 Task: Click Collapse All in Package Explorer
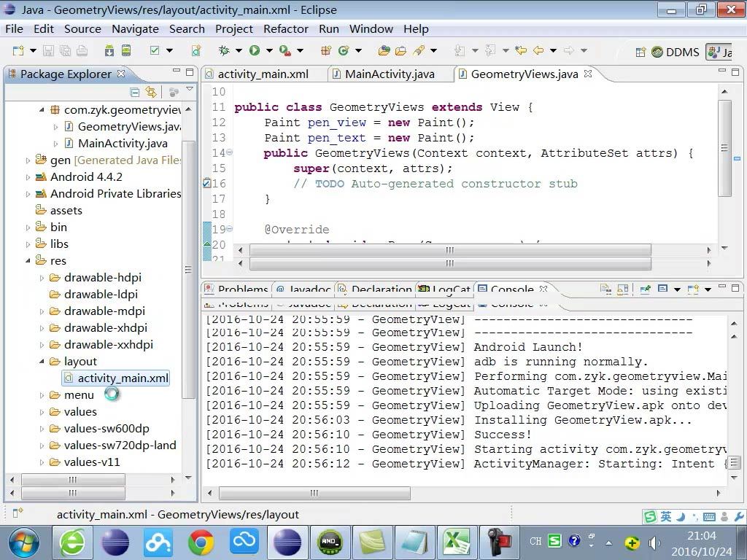(135, 92)
